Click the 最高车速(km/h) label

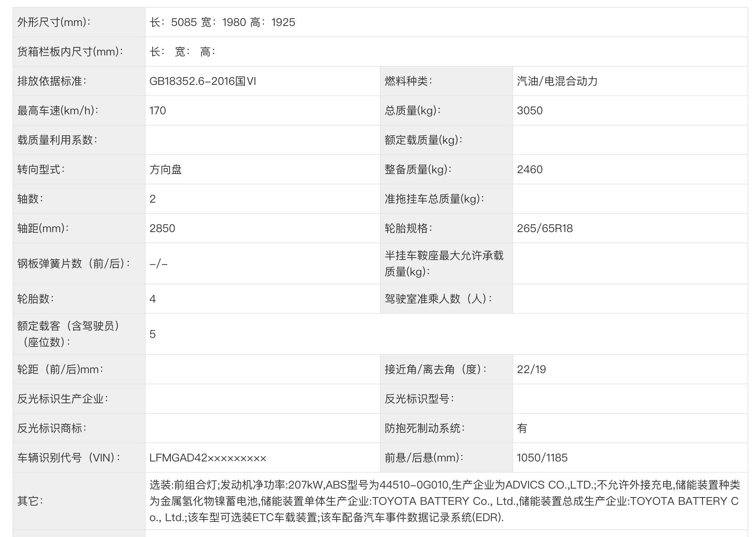(x=58, y=110)
